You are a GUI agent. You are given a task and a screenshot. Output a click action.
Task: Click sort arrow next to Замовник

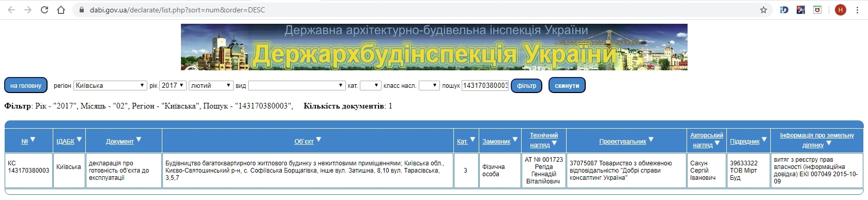point(514,140)
